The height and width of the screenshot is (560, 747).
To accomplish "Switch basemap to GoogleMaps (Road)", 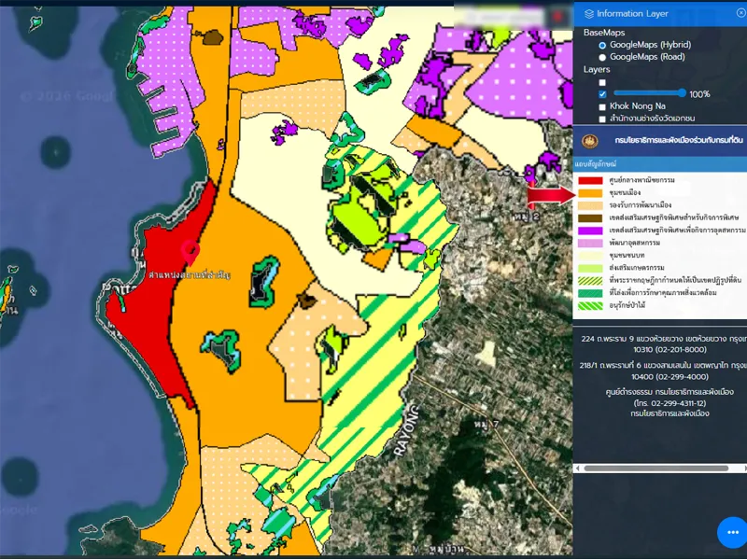I will pos(602,57).
